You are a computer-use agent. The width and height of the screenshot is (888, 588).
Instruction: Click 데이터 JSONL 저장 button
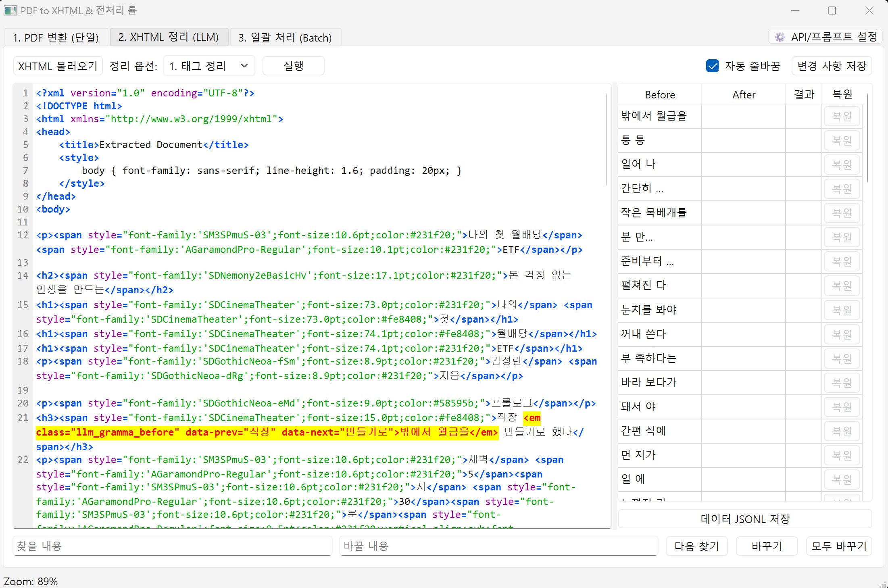click(745, 519)
